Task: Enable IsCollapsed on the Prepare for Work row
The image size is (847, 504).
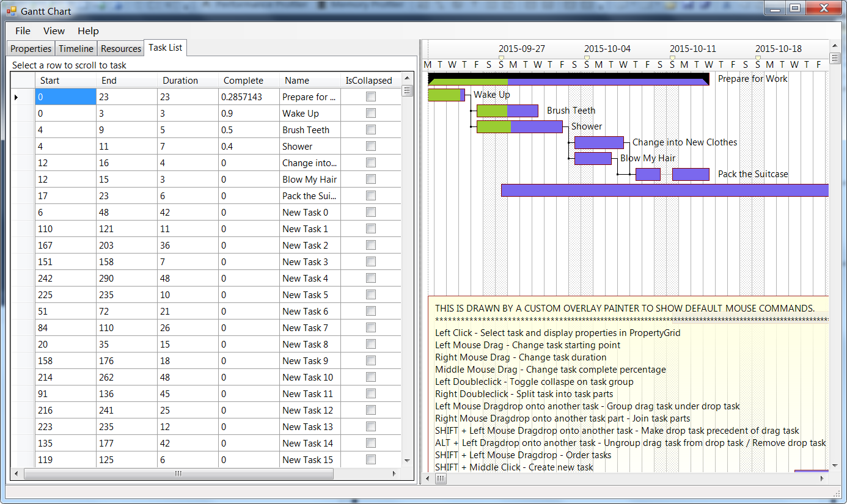Action: (370, 97)
